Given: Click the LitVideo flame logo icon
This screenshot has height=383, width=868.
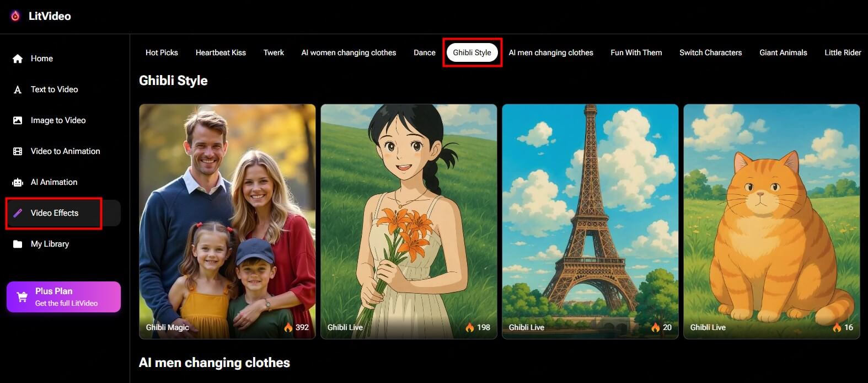Looking at the screenshot, I should (15, 16).
